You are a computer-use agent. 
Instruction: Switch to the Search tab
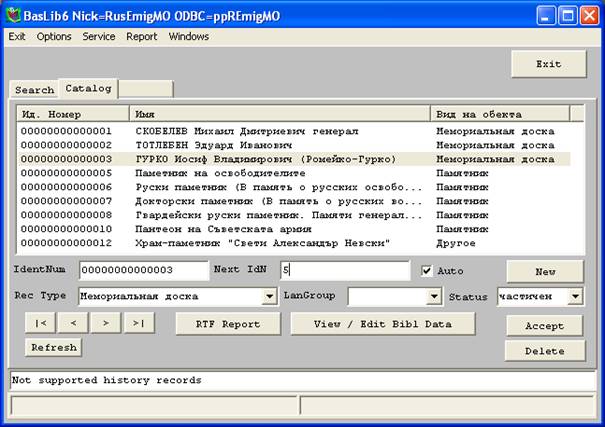[34, 90]
